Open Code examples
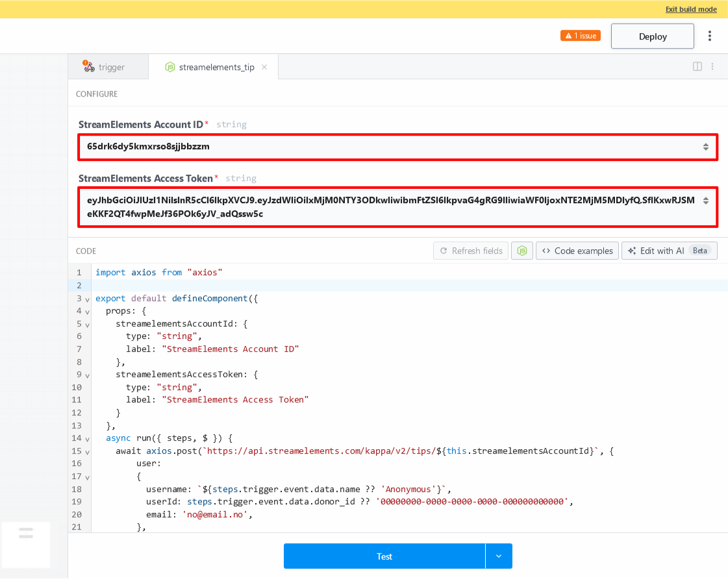This screenshot has width=728, height=579. click(577, 251)
